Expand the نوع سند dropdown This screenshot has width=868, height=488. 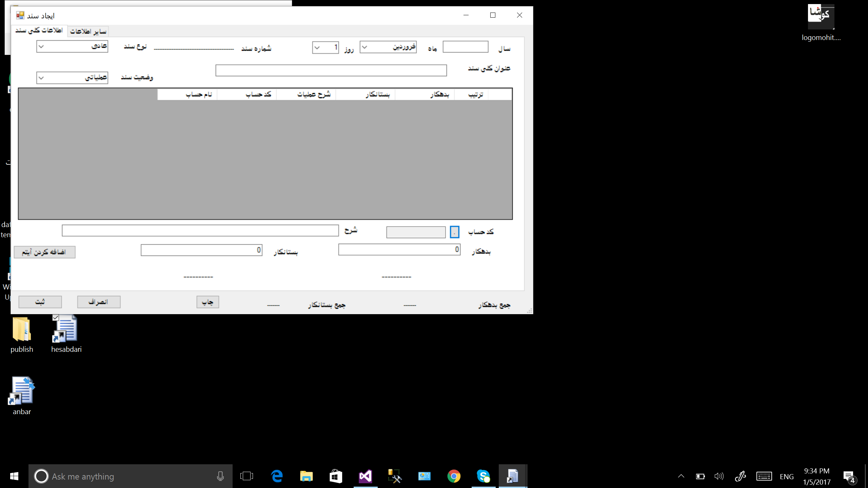click(41, 47)
